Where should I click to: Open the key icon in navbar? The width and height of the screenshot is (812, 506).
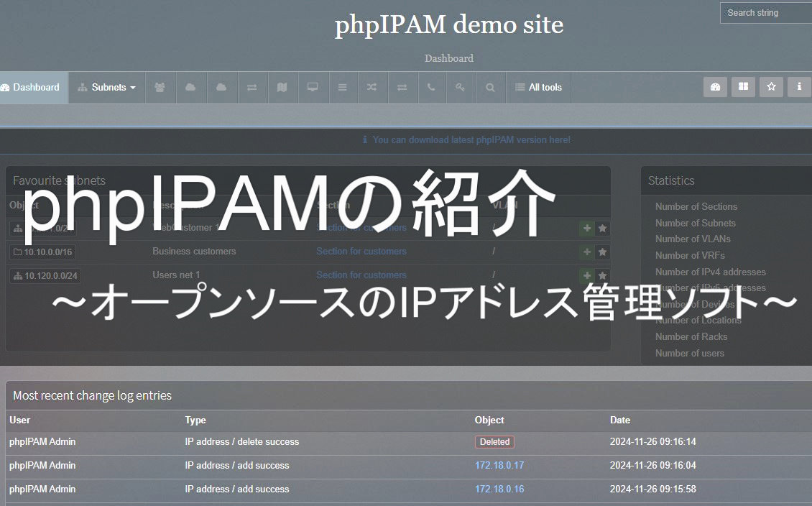(x=460, y=88)
